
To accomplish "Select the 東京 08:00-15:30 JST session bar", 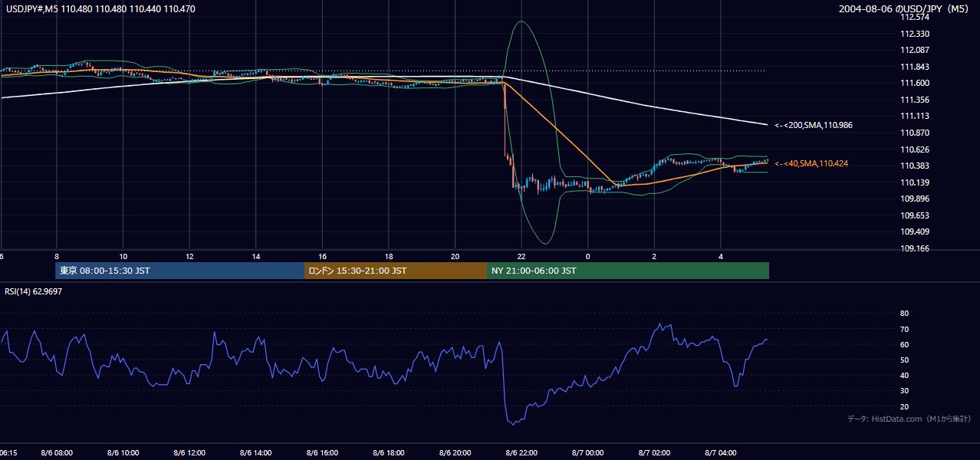I will point(180,271).
